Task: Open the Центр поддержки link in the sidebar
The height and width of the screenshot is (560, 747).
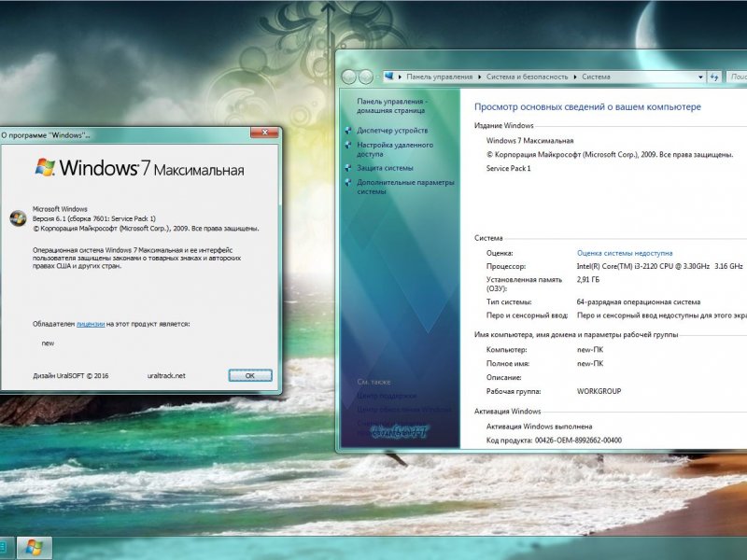Action: click(x=387, y=396)
